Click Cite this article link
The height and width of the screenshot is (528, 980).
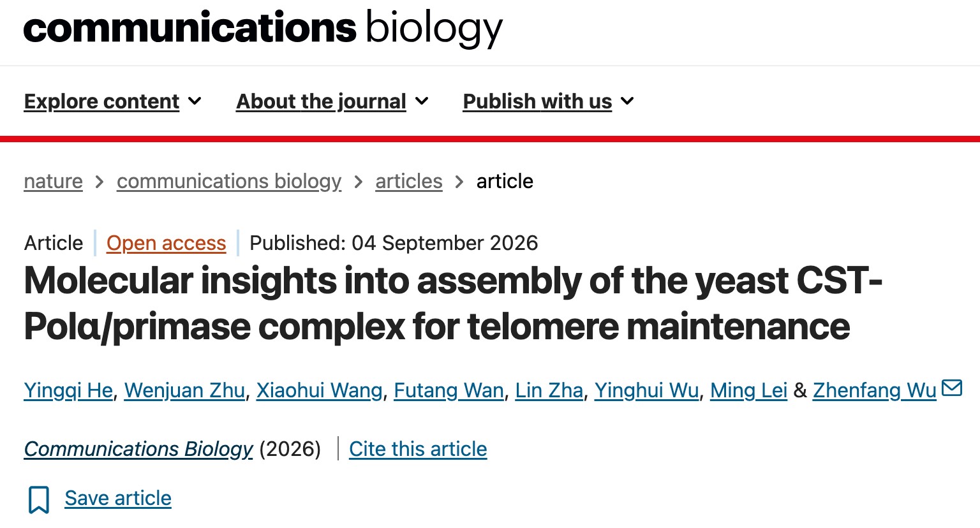point(418,449)
